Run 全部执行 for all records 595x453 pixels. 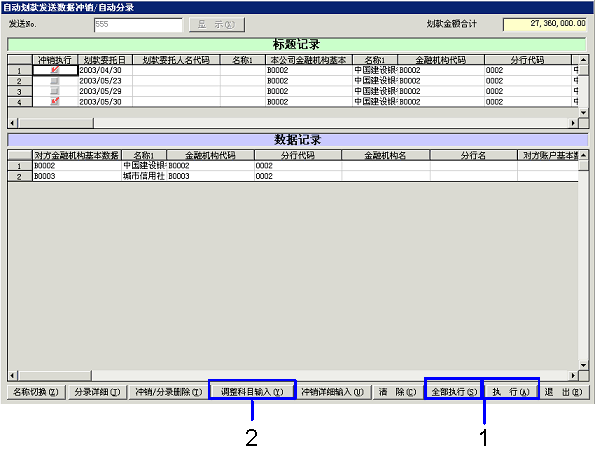coord(454,392)
